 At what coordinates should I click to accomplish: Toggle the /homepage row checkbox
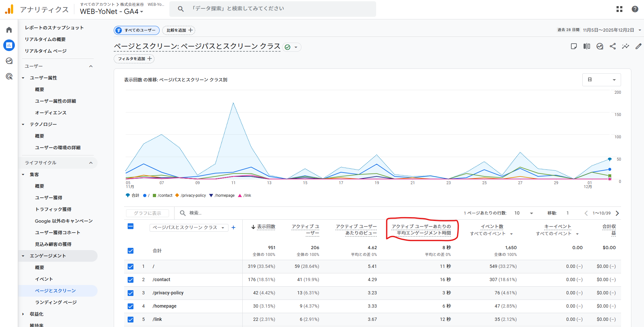click(x=131, y=306)
